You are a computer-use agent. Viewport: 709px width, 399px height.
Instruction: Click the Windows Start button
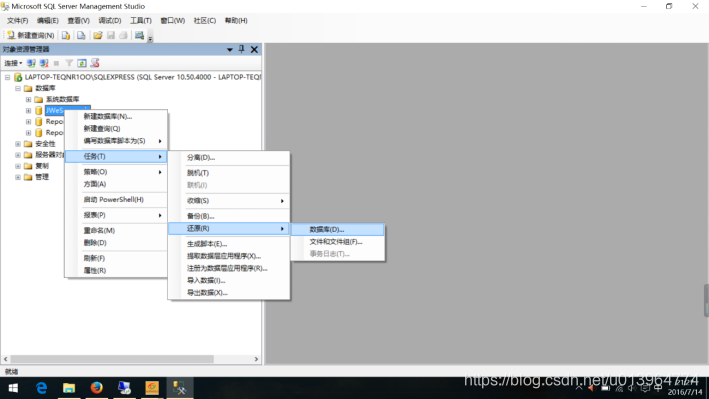click(x=13, y=388)
